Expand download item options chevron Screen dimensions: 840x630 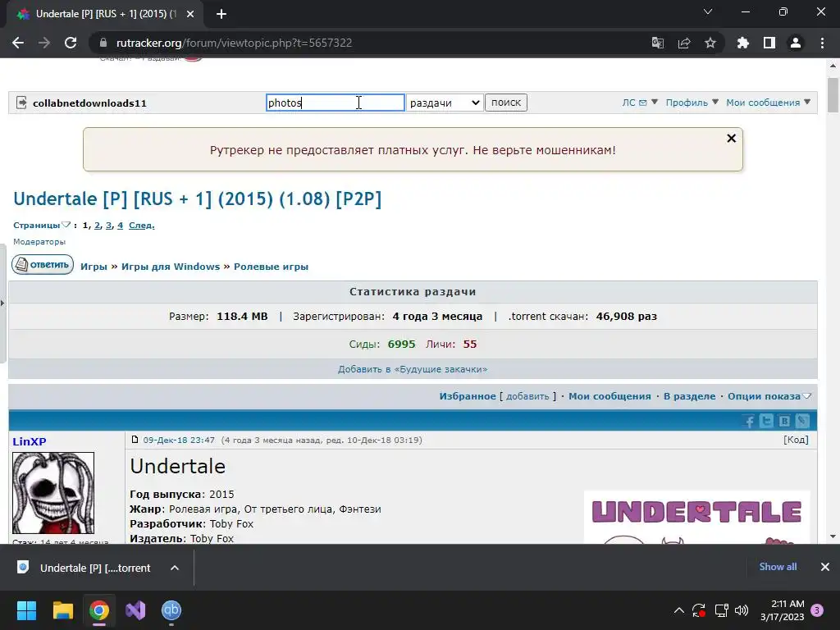click(x=175, y=568)
